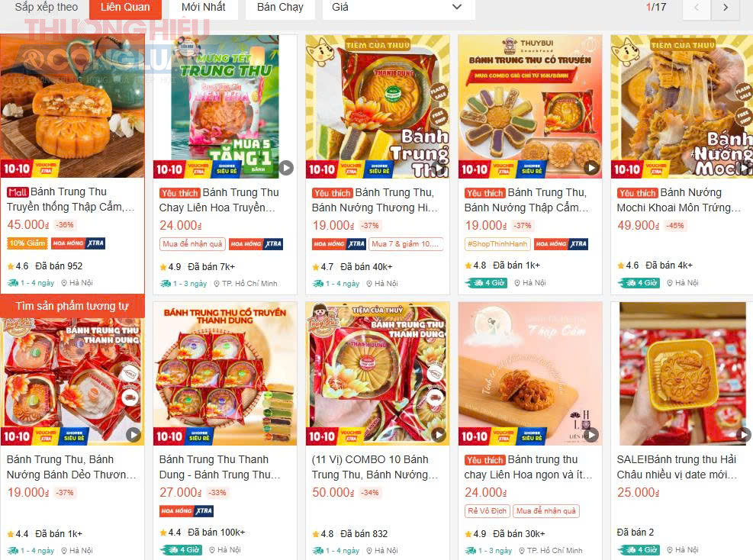
Task: Expand price sorting options via chevron
Action: [457, 7]
